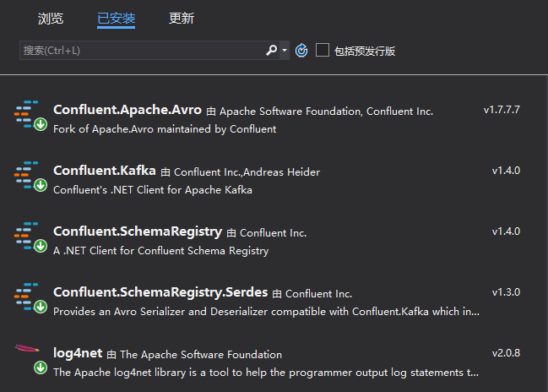Click the Avro Serializer and Deserializer description
This screenshot has height=392, width=548.
(266, 312)
